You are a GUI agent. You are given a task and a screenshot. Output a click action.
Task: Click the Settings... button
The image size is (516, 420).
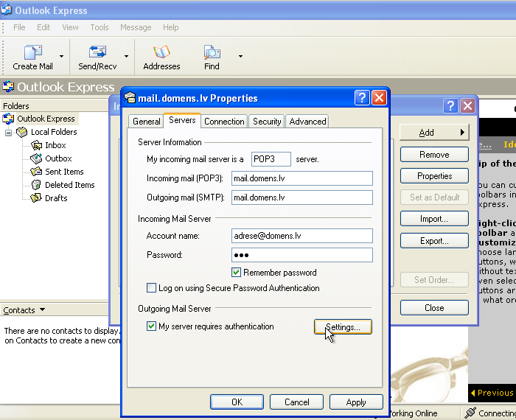coord(343,326)
